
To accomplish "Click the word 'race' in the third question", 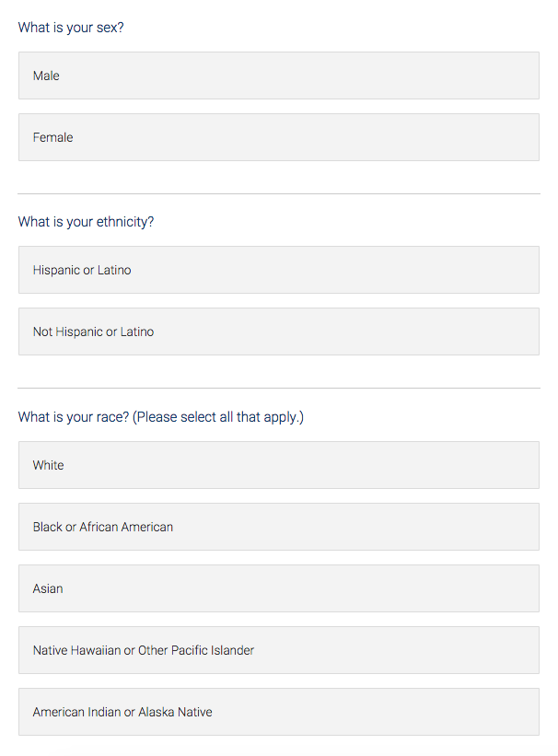I will (x=112, y=417).
